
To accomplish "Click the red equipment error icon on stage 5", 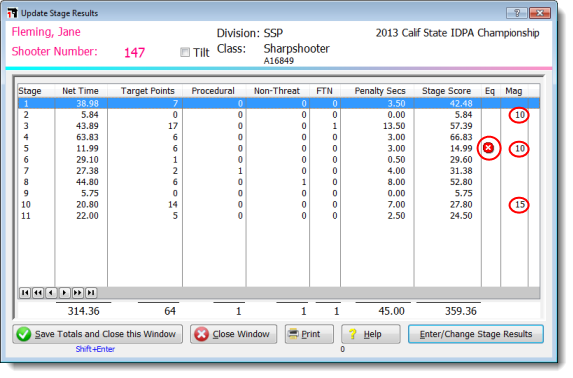I will pos(488,148).
